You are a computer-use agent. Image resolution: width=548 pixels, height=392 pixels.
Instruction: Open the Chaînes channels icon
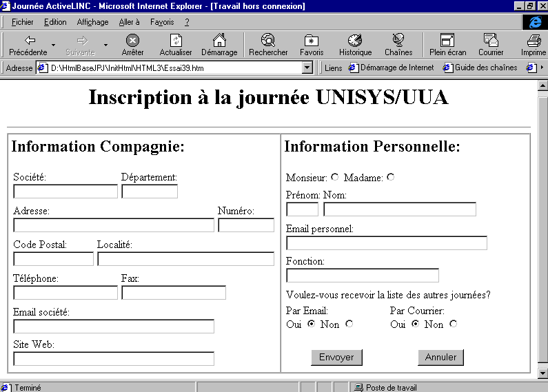coord(398,45)
